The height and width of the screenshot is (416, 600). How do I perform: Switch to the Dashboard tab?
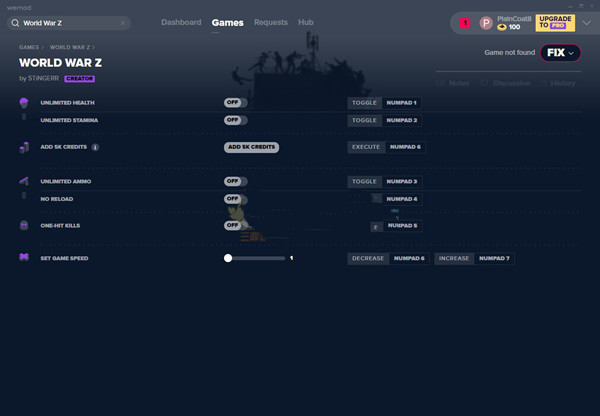click(181, 22)
